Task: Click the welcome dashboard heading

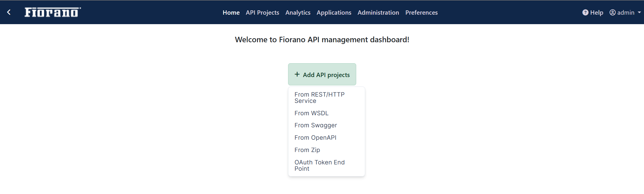Action: pyautogui.click(x=322, y=40)
